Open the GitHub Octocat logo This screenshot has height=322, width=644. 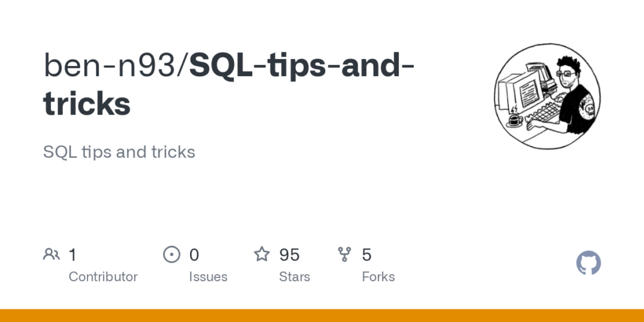tap(589, 263)
